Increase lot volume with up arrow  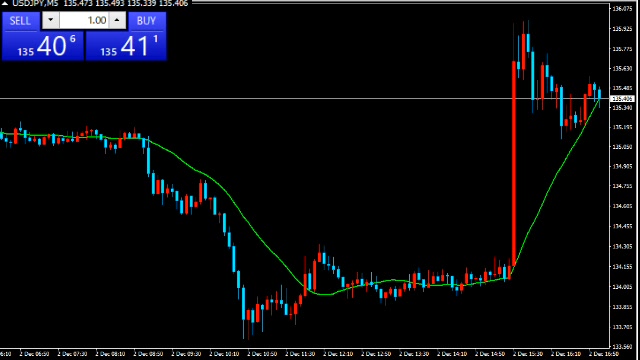117,20
